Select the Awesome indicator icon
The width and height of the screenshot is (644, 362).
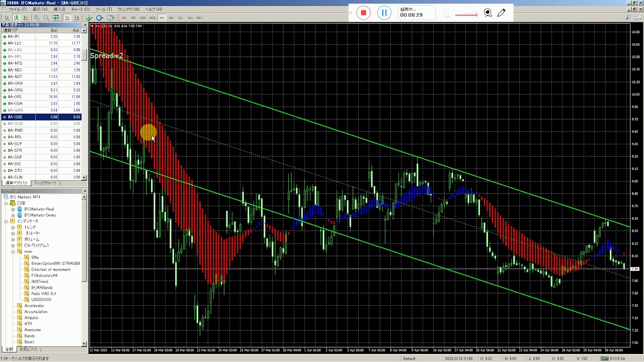(x=20, y=330)
